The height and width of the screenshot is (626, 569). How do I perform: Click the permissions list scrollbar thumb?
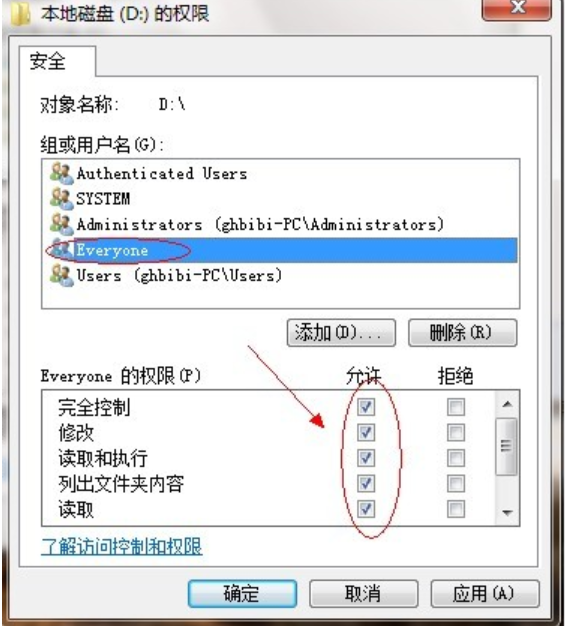pos(506,446)
